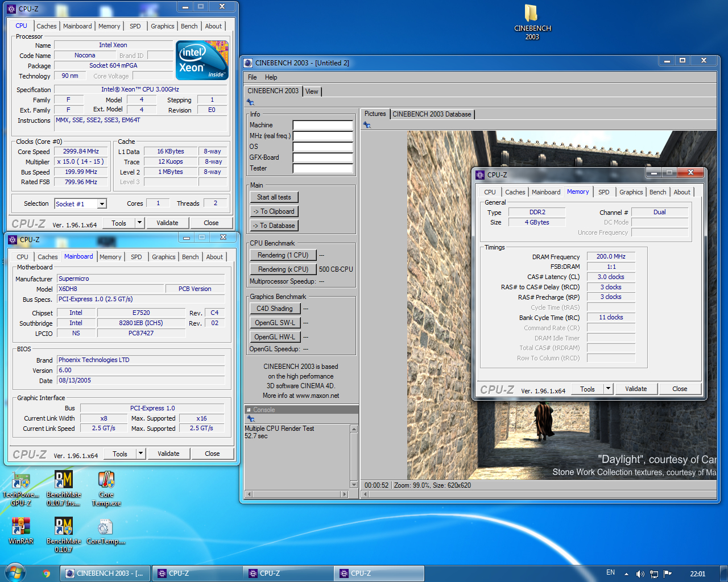The width and height of the screenshot is (728, 582).
Task: Open WinRAR desktop icon
Action: pyautogui.click(x=21, y=531)
